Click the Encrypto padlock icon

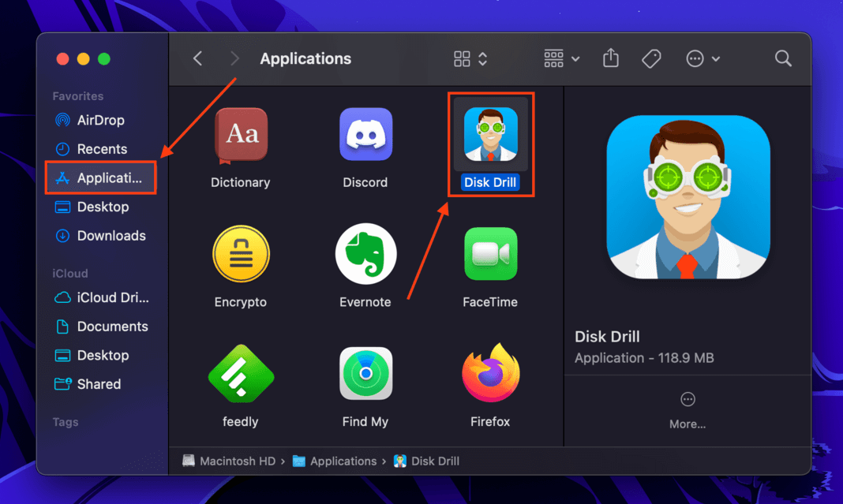pos(241,254)
